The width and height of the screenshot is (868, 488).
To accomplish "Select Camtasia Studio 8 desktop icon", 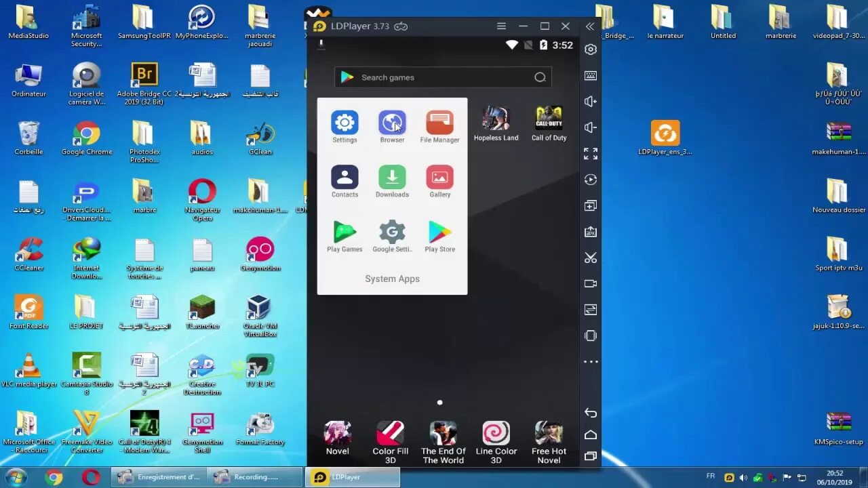I will [87, 374].
